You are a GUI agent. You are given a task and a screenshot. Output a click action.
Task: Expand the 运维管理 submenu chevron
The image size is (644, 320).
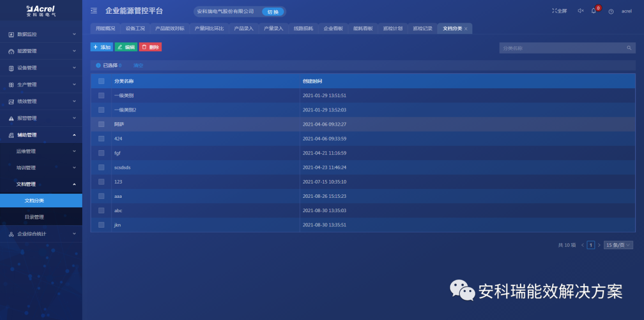coord(75,151)
